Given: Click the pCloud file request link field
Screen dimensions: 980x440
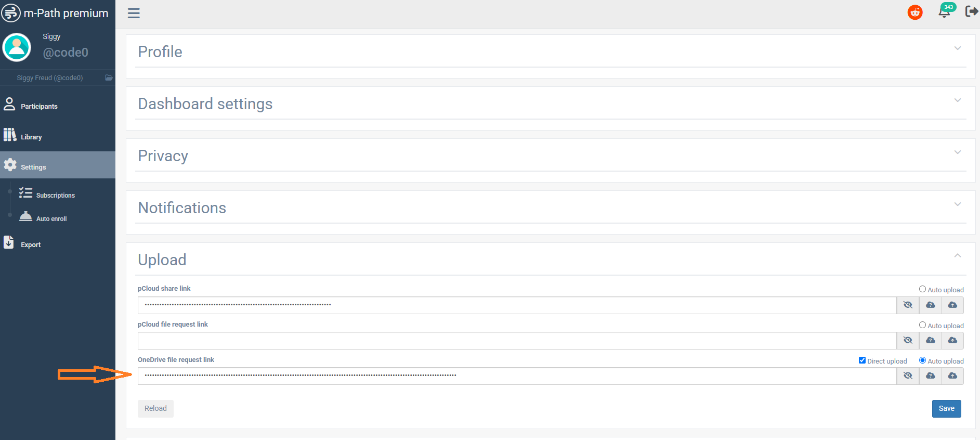Looking at the screenshot, I should 517,341.
